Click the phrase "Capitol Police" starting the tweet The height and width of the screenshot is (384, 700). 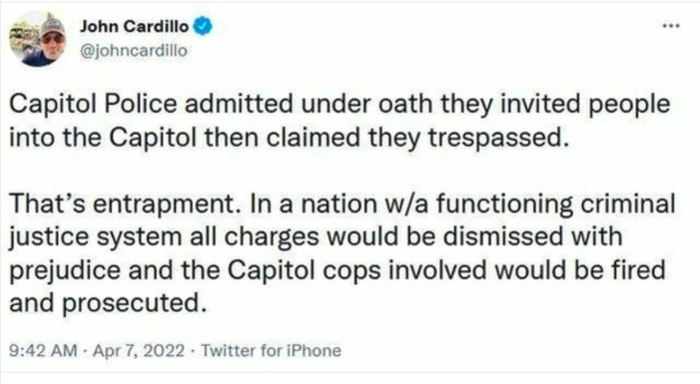(93, 104)
